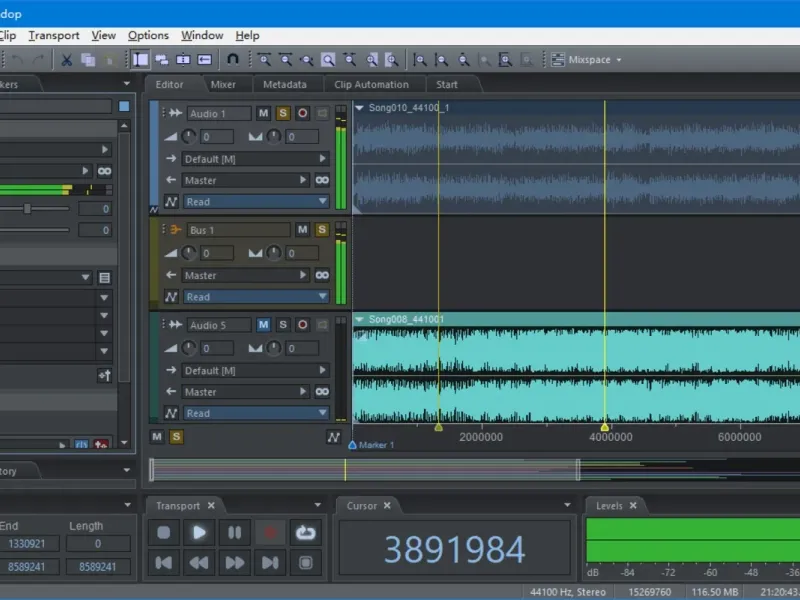Click the Cut scissors icon in toolbar
800x600 pixels.
[67, 60]
